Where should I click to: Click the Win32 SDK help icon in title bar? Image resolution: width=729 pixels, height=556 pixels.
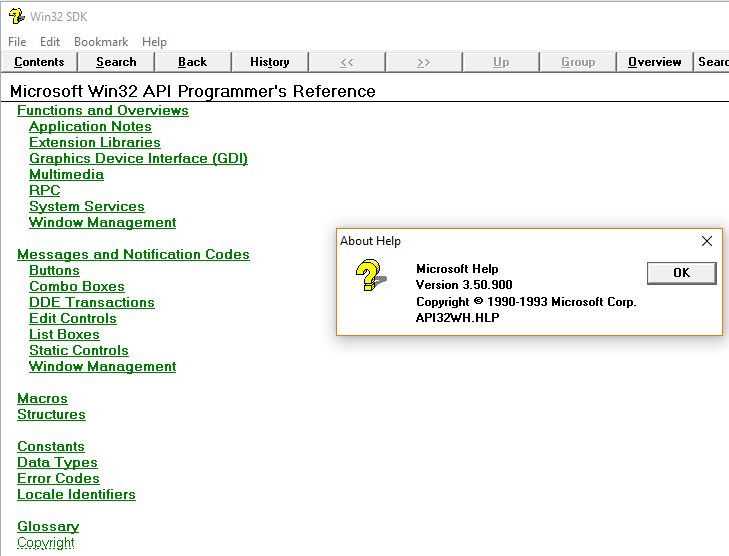pyautogui.click(x=17, y=16)
